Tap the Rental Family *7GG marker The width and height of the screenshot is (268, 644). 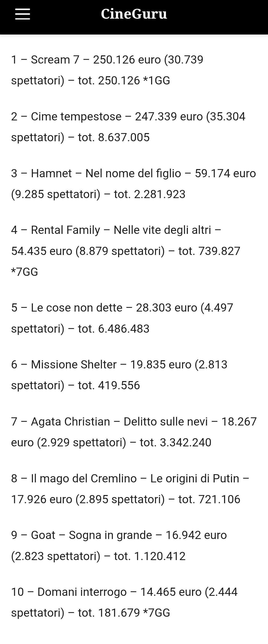click(x=25, y=272)
